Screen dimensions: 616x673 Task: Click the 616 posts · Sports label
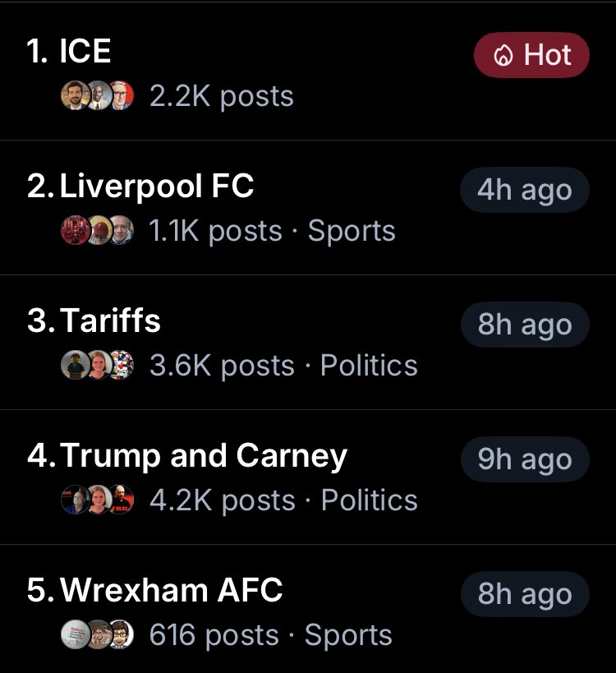[x=270, y=636]
